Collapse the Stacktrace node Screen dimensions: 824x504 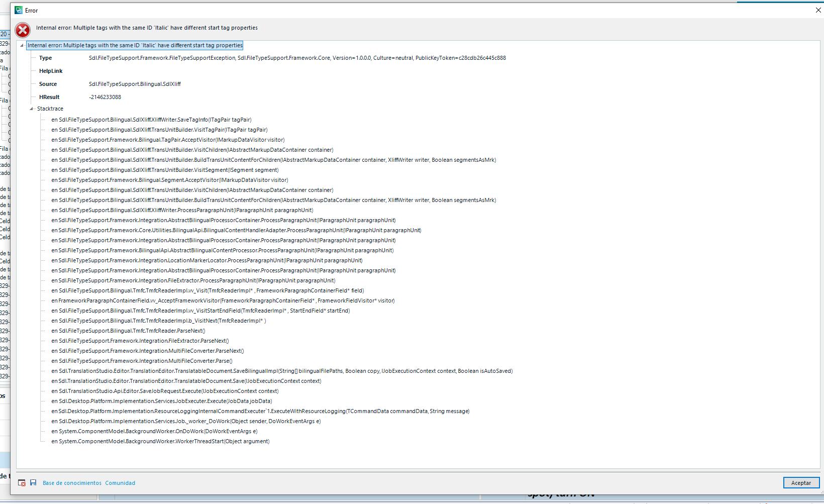click(x=31, y=109)
